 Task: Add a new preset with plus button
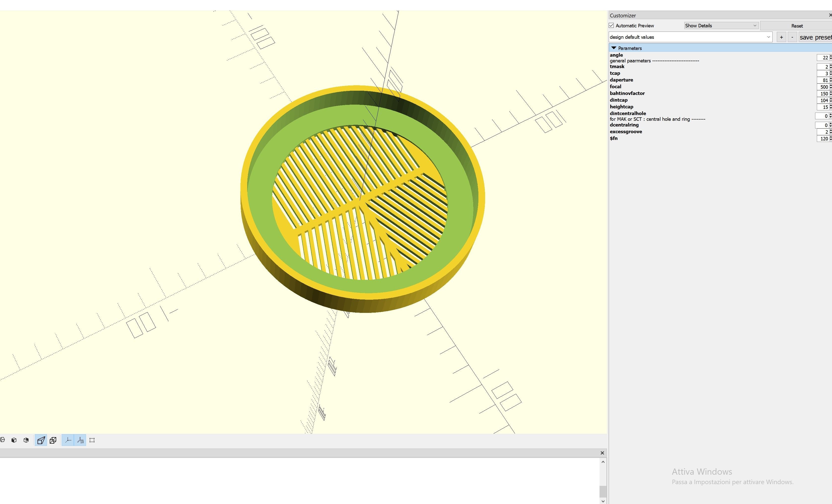[781, 37]
